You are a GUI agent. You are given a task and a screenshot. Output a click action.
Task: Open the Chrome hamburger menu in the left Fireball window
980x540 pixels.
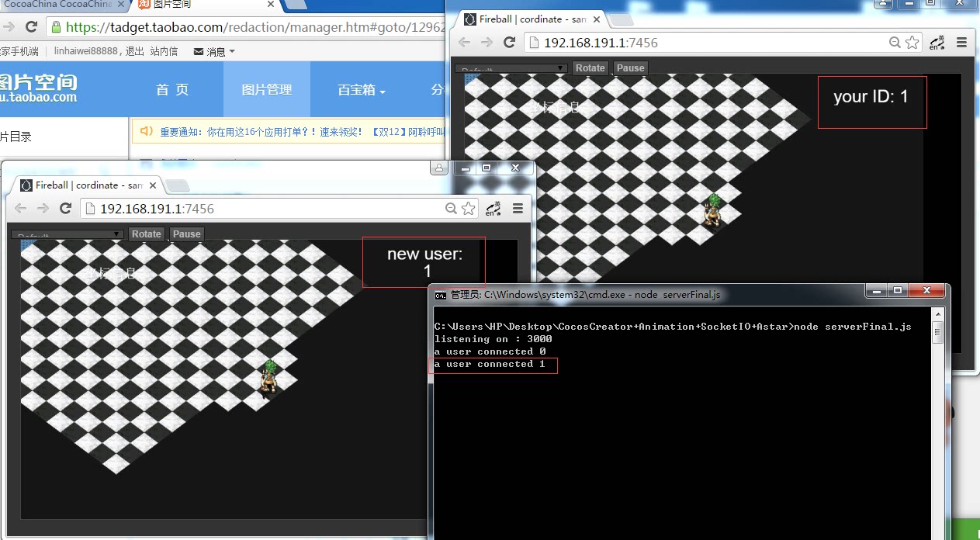pyautogui.click(x=518, y=209)
